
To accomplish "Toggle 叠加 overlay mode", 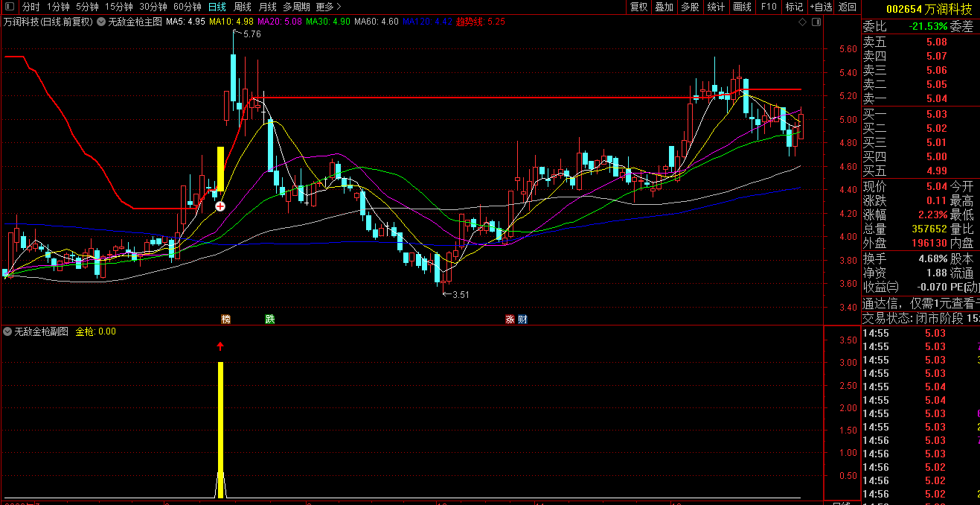I will point(664,7).
